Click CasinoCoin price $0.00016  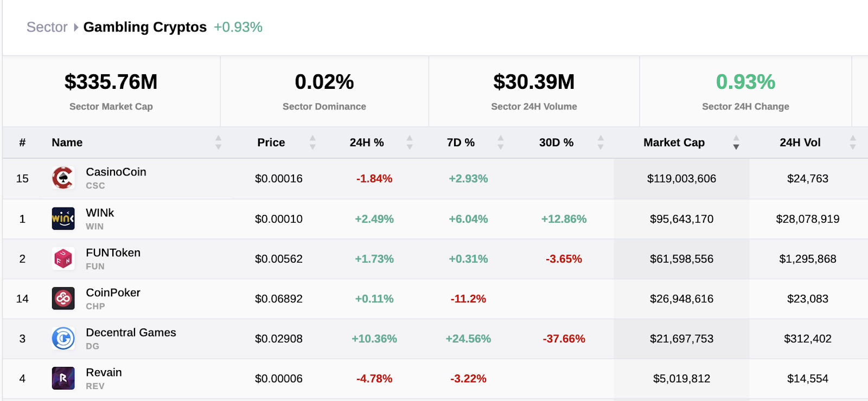[x=279, y=178]
